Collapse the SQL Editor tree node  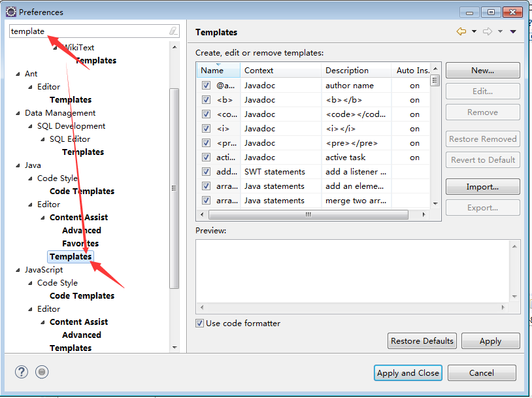point(42,139)
